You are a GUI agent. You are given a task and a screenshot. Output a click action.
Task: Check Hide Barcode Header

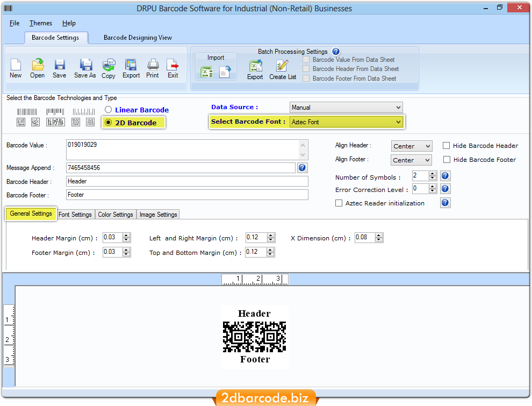(x=446, y=146)
